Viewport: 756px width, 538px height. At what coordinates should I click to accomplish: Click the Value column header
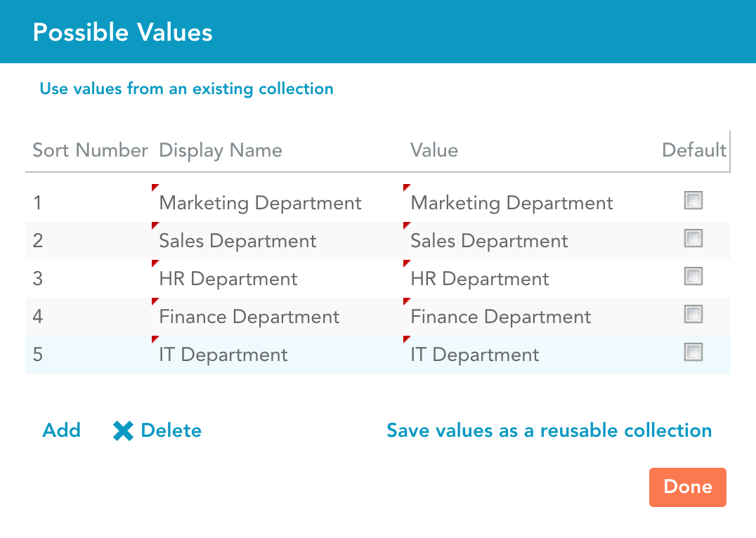click(x=434, y=150)
